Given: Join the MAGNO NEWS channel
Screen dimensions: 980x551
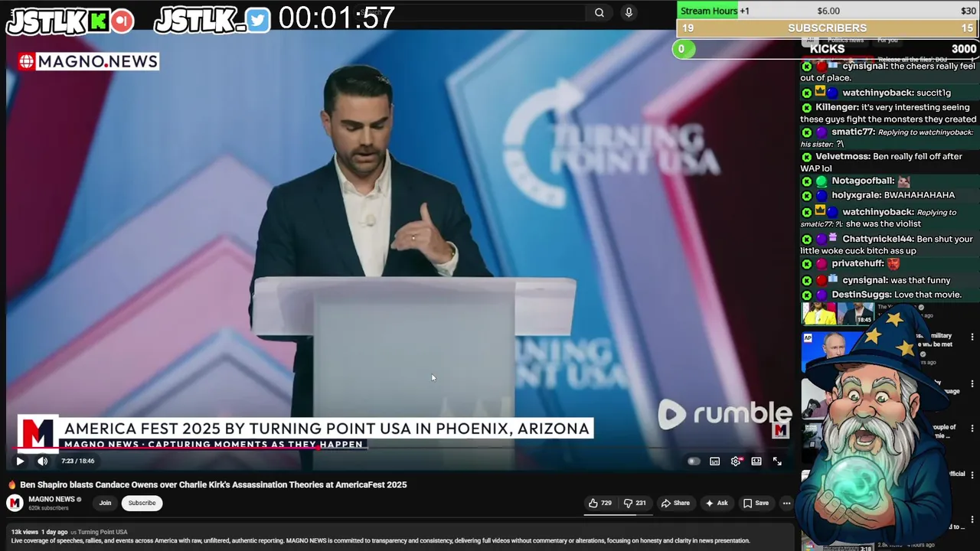Looking at the screenshot, I should 105,503.
